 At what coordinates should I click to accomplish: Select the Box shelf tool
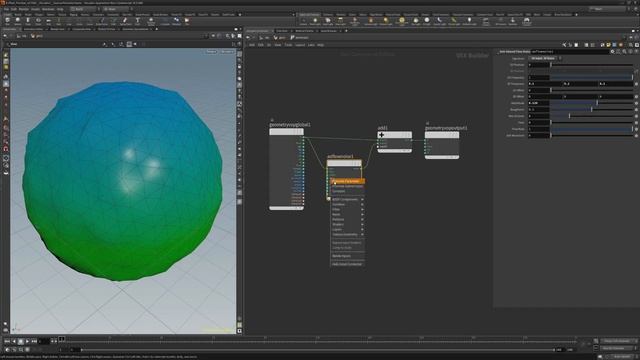[x=7, y=21]
